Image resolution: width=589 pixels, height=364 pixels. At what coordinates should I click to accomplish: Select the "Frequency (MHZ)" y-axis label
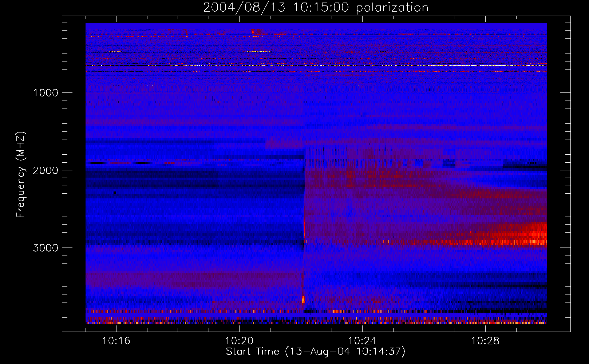tap(21, 175)
